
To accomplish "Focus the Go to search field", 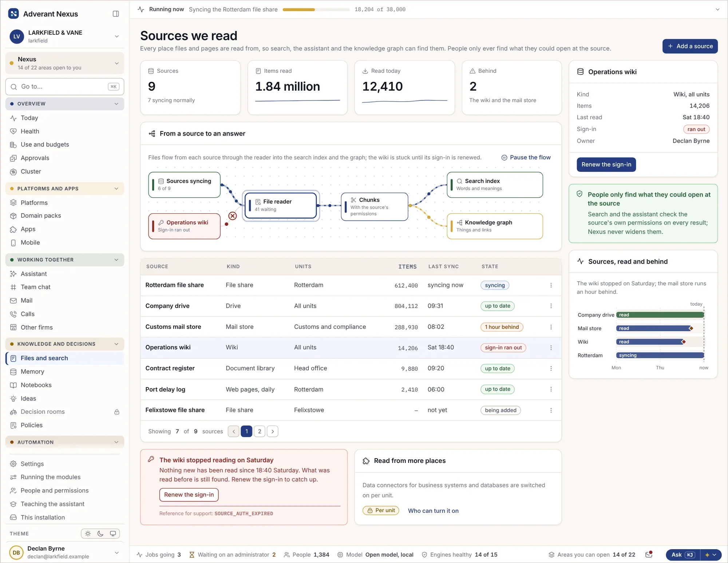I will (65, 87).
